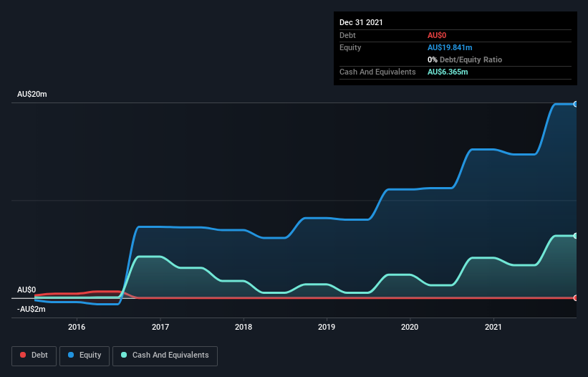Click the Cash And Equivalents tooltip row label
This screenshot has height=377, width=588.
coord(377,72)
